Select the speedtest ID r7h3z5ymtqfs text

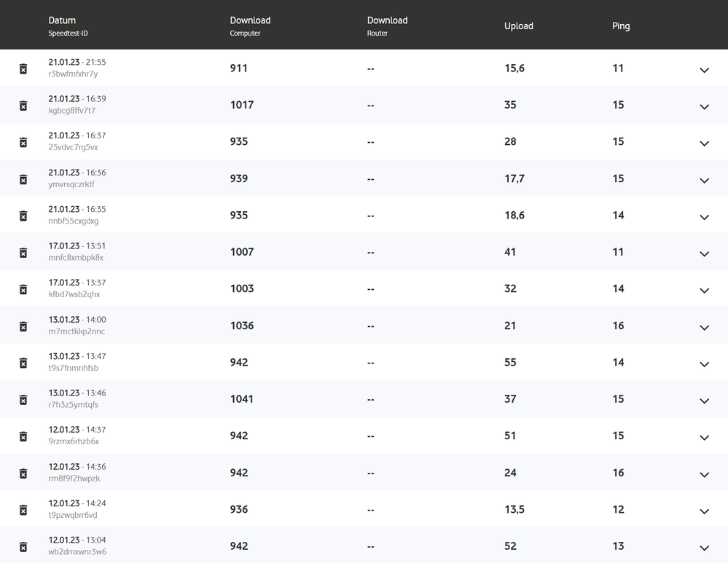(74, 405)
